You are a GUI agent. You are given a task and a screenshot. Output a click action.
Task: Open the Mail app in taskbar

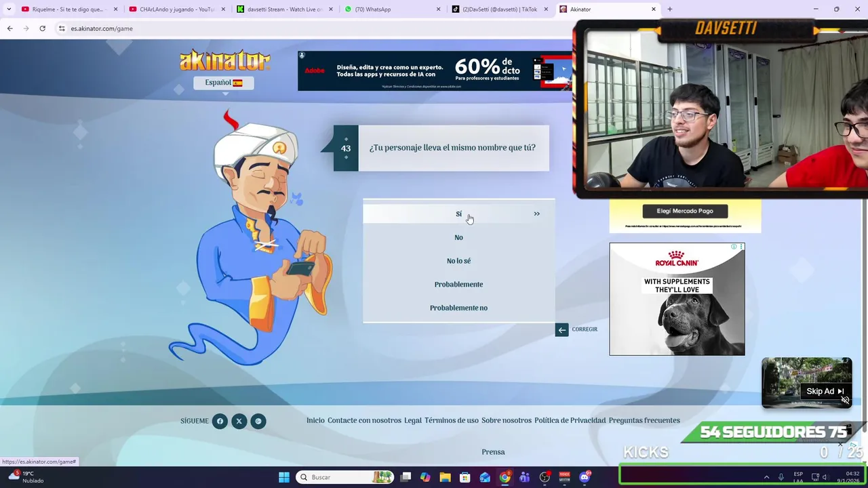(x=485, y=477)
